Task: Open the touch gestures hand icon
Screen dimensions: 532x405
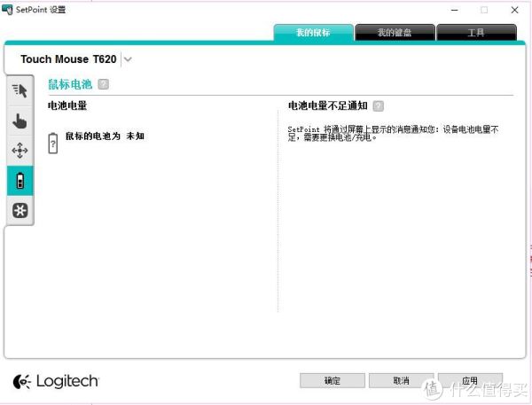Action: point(20,121)
